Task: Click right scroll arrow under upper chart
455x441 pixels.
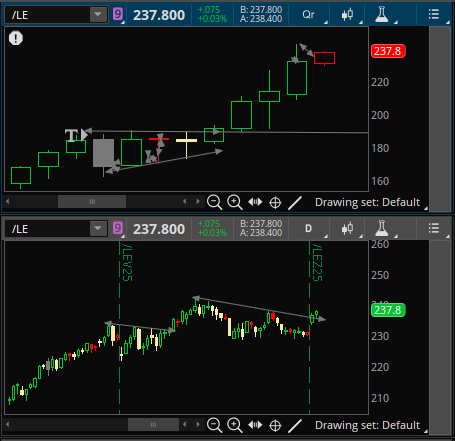Action: click(x=198, y=201)
